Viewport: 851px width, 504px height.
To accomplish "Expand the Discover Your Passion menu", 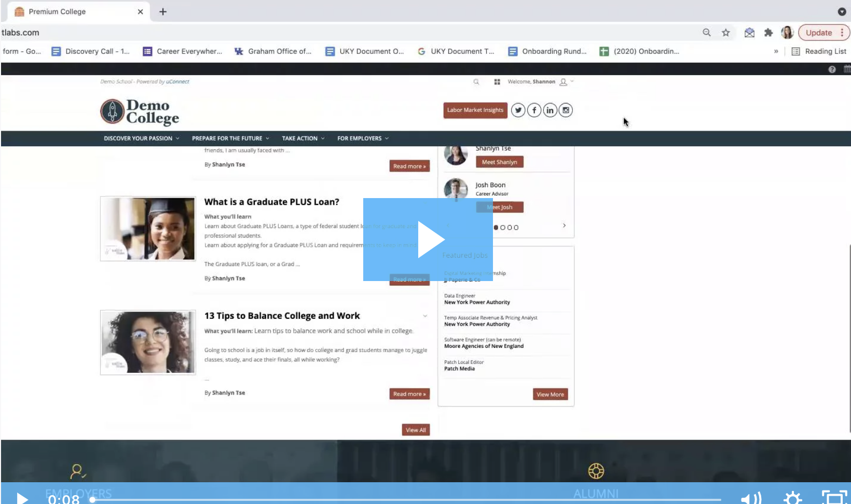I will pyautogui.click(x=141, y=138).
